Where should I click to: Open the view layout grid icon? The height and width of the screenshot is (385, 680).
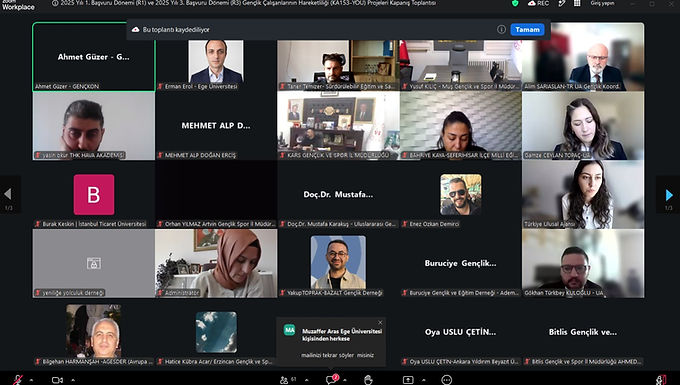(577, 3)
